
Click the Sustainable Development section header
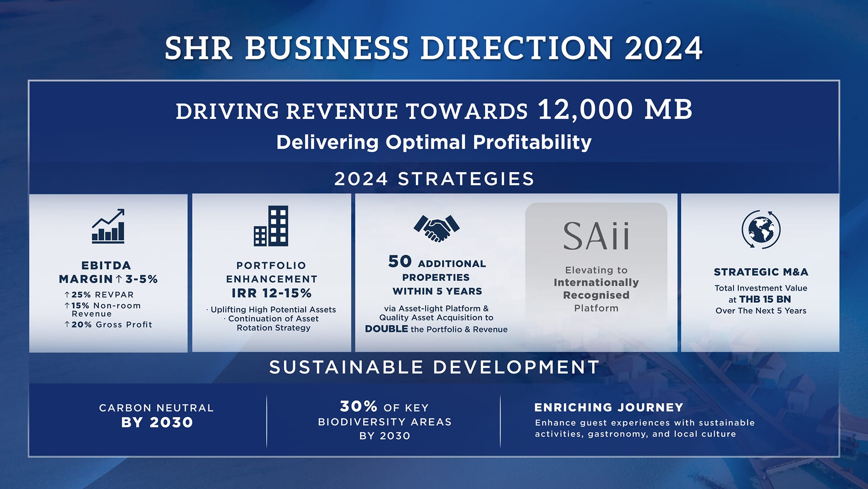point(434,367)
